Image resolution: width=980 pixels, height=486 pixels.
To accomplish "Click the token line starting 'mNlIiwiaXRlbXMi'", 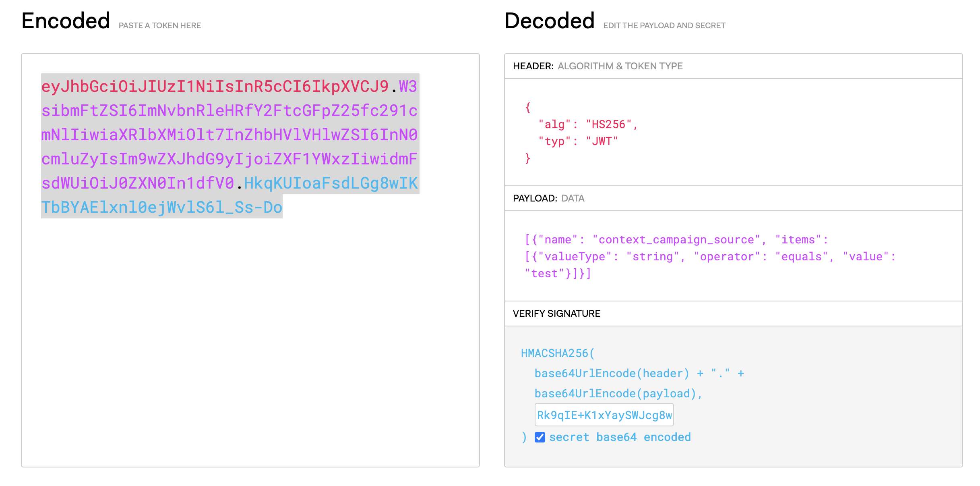I will (x=229, y=135).
